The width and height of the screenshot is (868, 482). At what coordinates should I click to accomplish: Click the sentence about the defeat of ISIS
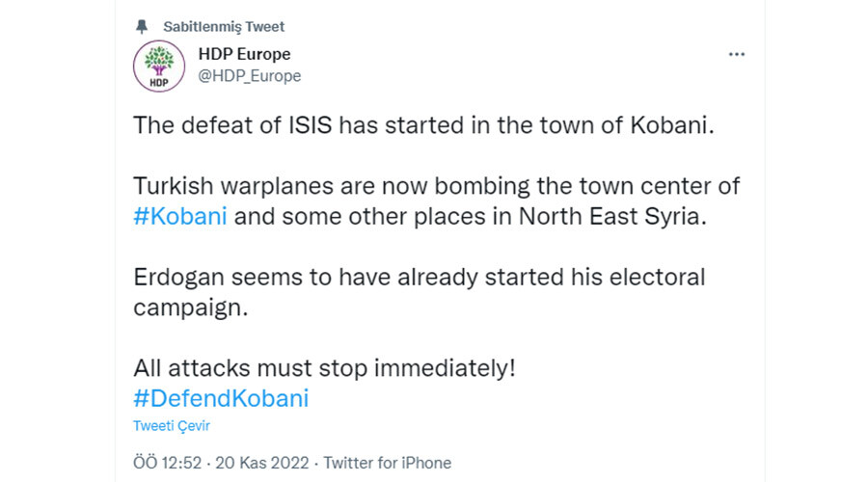coord(424,125)
